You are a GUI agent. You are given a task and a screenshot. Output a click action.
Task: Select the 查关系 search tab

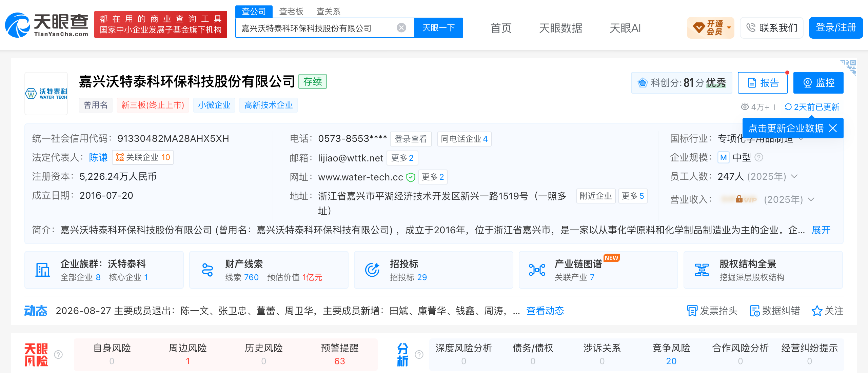[x=329, y=12]
